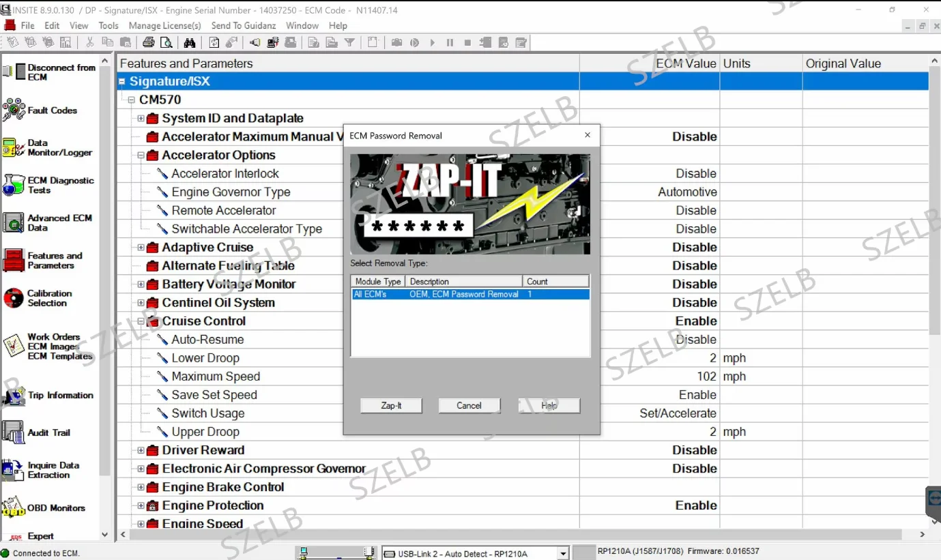The height and width of the screenshot is (560, 941).
Task: Open Trip Information
Action: (x=48, y=395)
